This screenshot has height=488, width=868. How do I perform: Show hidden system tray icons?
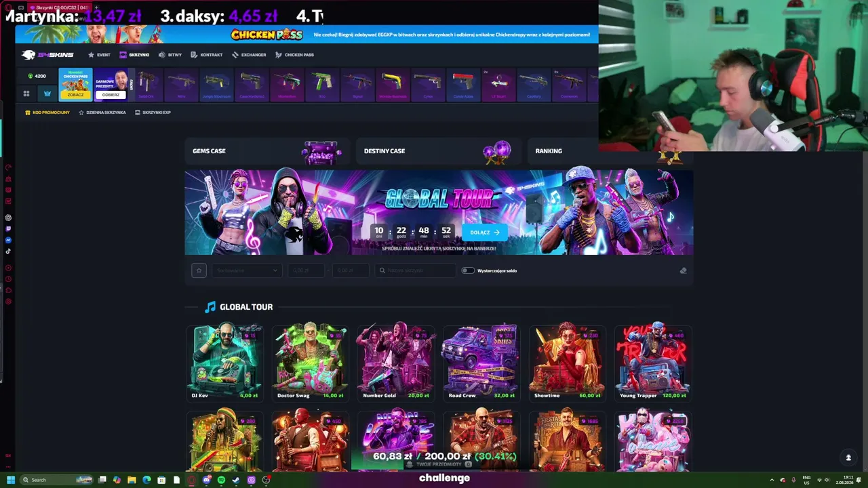coord(772,480)
